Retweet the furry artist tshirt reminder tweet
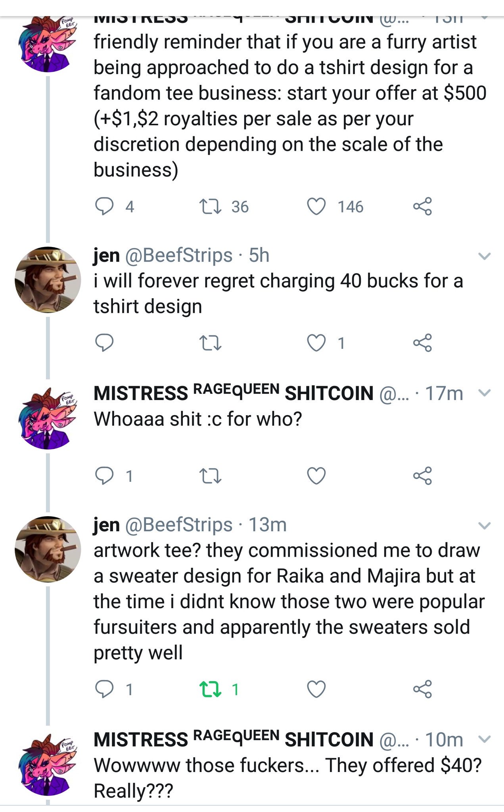 tap(210, 207)
